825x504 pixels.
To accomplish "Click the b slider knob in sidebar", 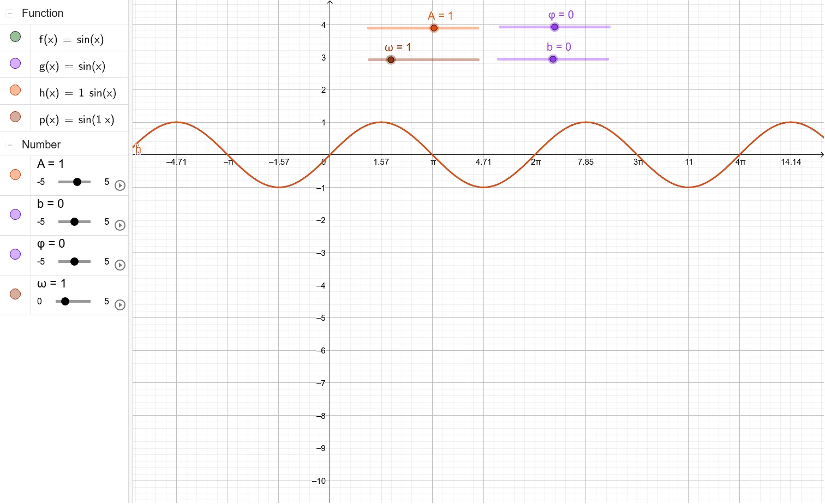I will [74, 221].
